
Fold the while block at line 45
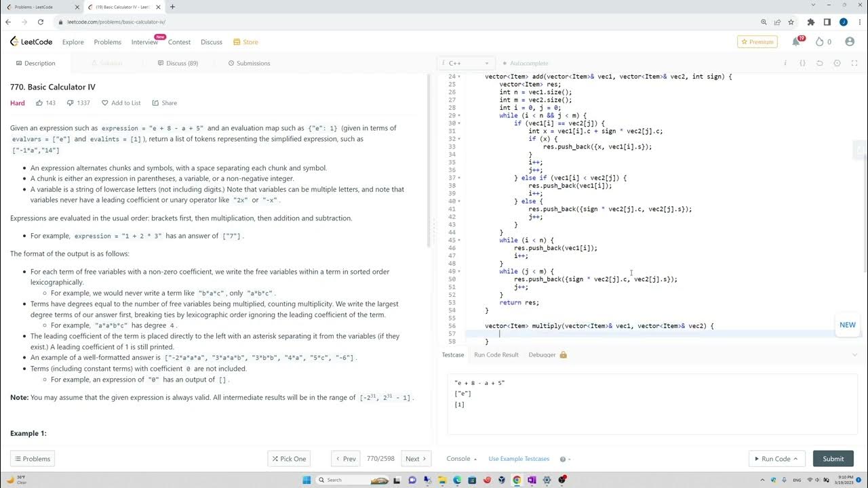460,240
